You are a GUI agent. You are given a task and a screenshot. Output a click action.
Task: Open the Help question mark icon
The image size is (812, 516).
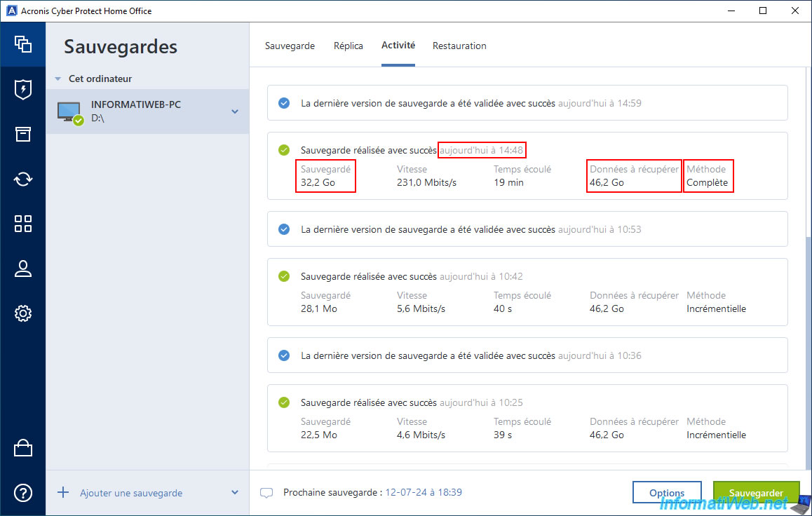22,493
